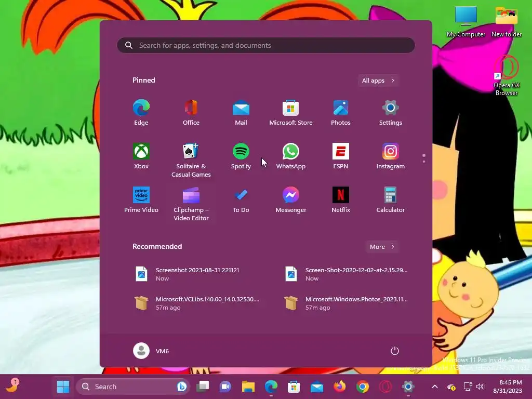532x399 pixels.
Task: Launch Prime Video
Action: (141, 200)
